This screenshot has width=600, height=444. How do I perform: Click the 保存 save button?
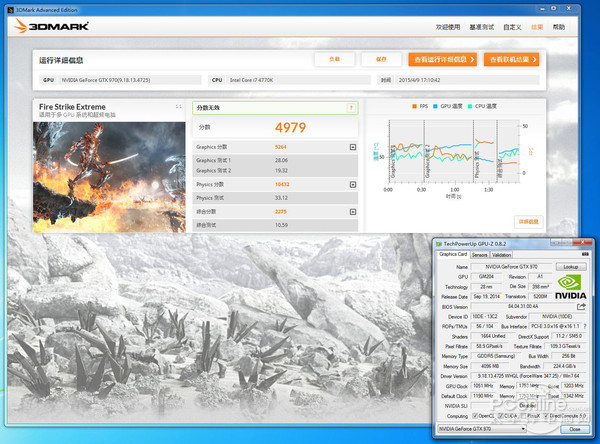[x=381, y=59]
